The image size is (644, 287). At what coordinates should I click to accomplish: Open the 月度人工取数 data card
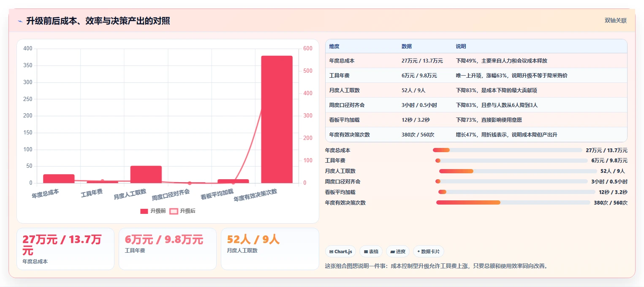(x=270, y=249)
